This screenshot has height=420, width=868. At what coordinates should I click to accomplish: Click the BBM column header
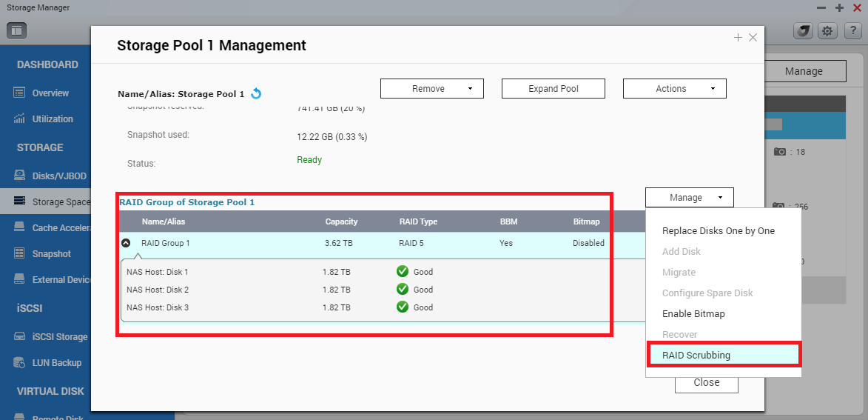(x=508, y=221)
